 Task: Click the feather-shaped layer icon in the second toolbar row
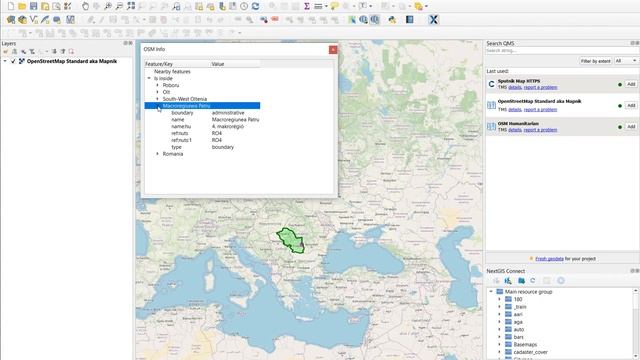click(x=45, y=19)
